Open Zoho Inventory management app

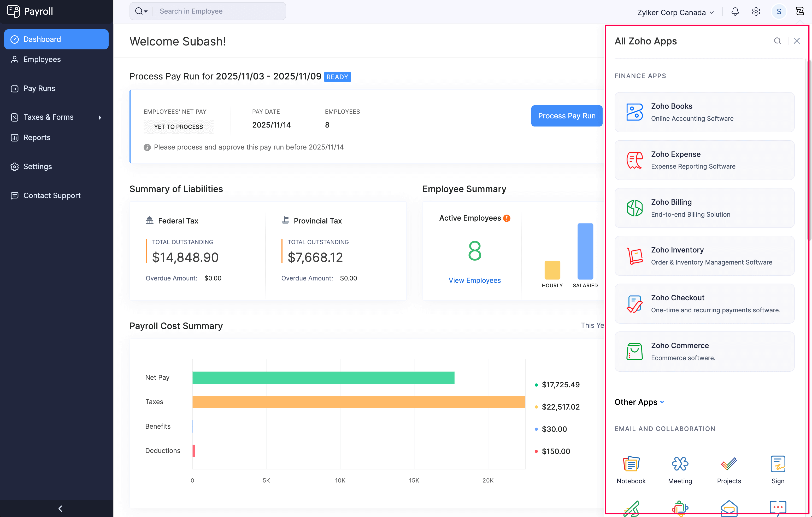(704, 255)
